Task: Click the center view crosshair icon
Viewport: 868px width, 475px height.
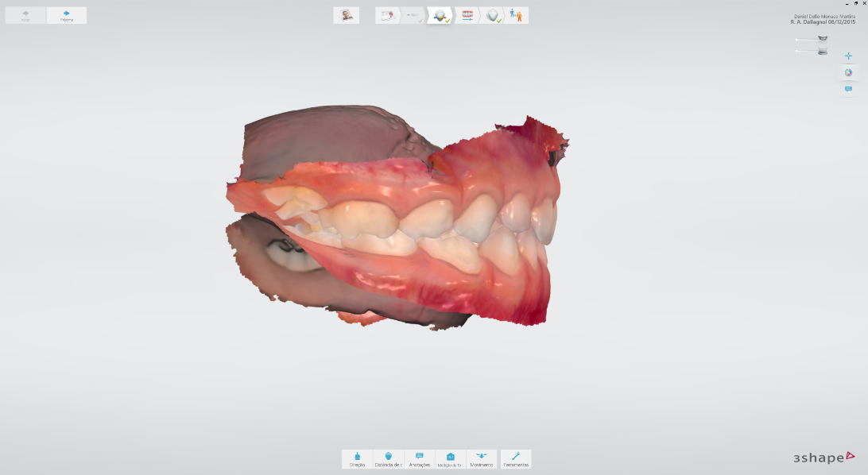Action: [x=849, y=56]
